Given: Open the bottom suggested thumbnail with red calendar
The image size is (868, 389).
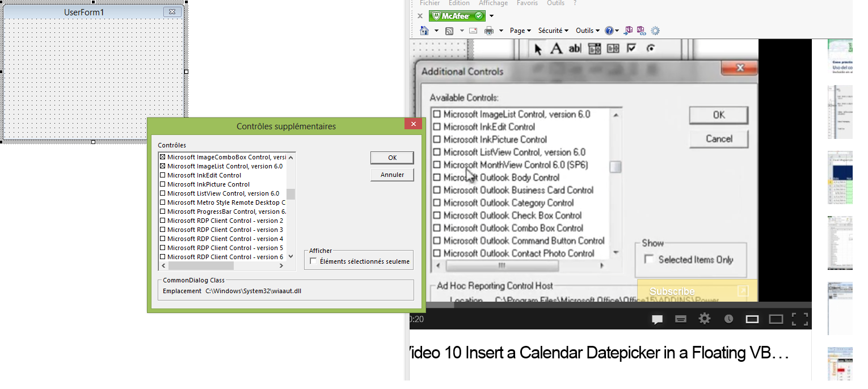Looking at the screenshot, I should click(x=840, y=364).
